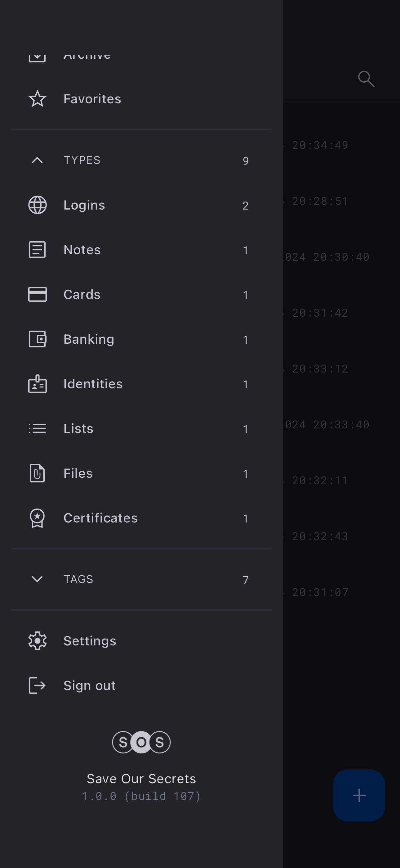This screenshot has width=400, height=868.
Task: Click the Logins count badge
Action: (x=246, y=206)
